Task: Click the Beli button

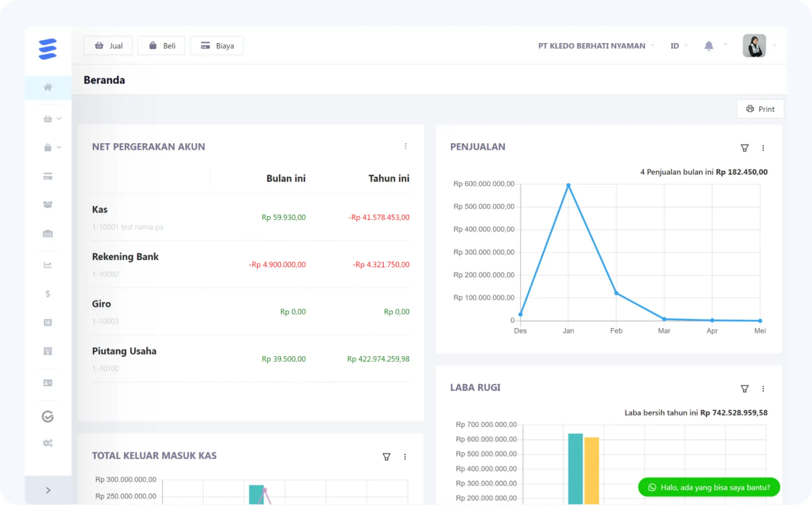Action: coord(161,46)
